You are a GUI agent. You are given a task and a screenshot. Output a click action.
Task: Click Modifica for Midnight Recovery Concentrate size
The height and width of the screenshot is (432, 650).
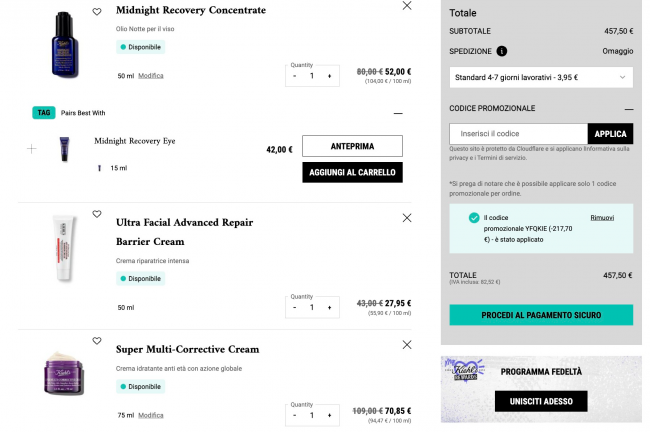151,76
